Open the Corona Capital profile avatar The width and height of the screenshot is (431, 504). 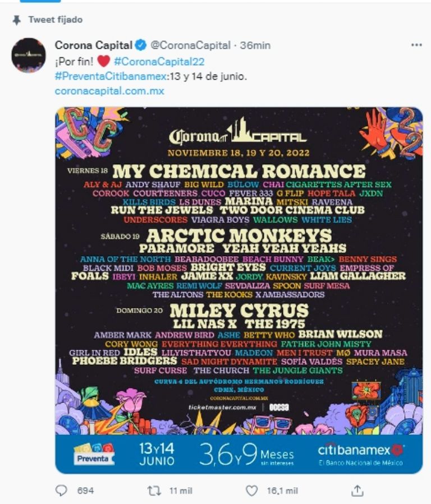[x=28, y=55]
